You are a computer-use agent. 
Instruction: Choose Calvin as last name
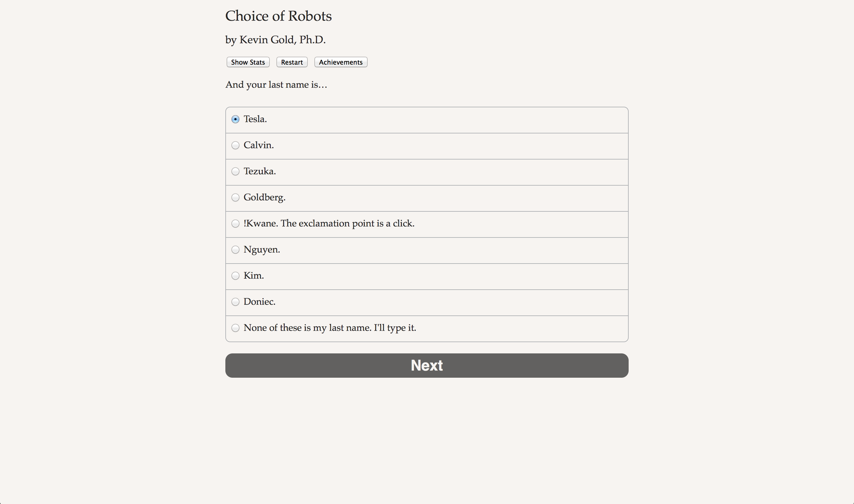(235, 145)
